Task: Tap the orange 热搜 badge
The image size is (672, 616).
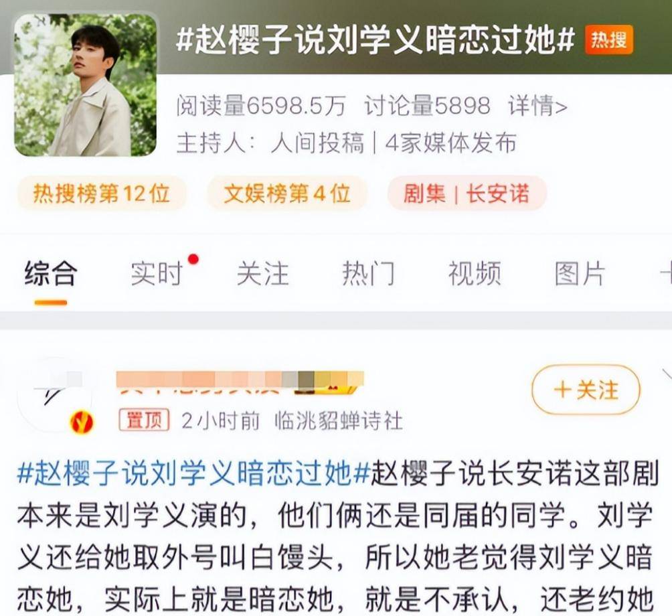Action: pos(608,40)
